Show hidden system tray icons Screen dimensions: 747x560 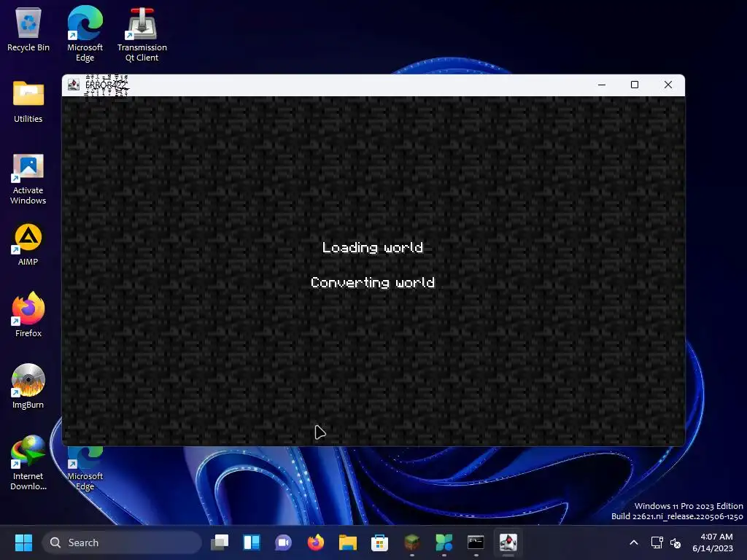[634, 542]
